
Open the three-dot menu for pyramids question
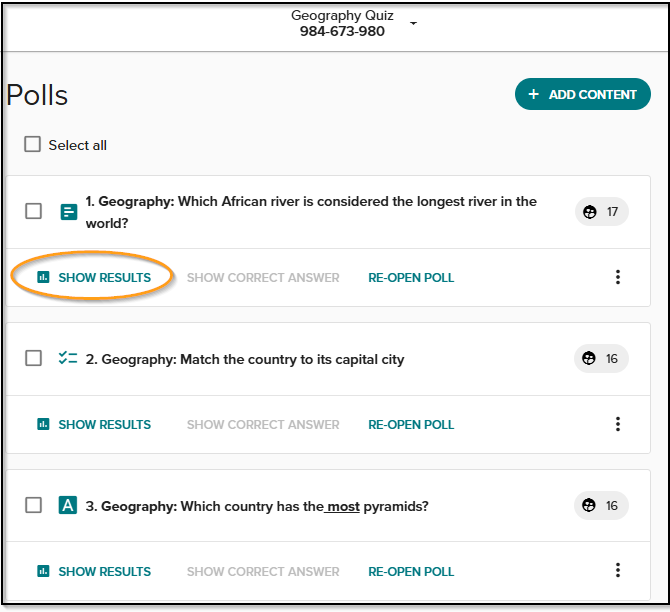click(x=618, y=571)
